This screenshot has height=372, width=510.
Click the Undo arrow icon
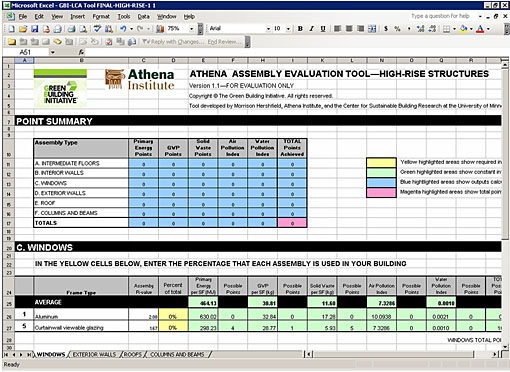123,29
